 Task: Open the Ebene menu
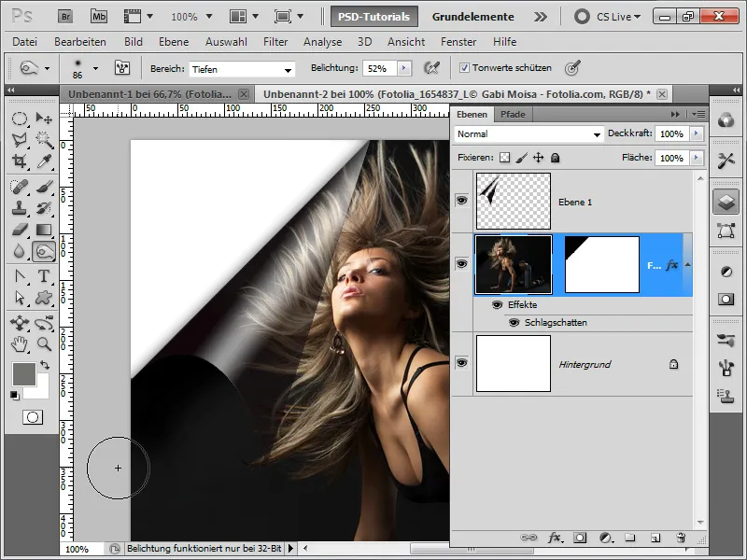click(174, 42)
